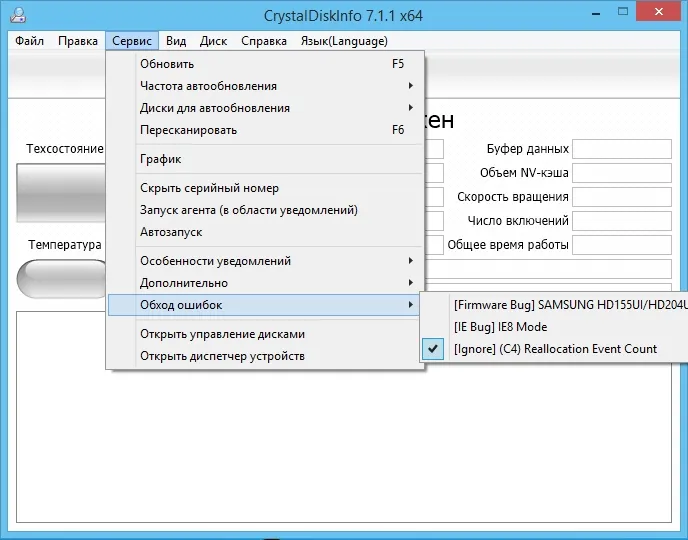Click the Буфер данных field

point(622,149)
